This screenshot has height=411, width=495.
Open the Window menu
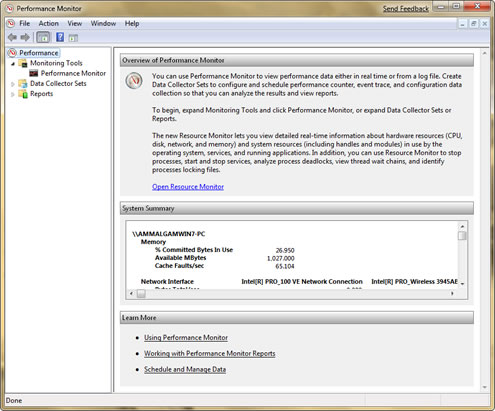(103, 23)
